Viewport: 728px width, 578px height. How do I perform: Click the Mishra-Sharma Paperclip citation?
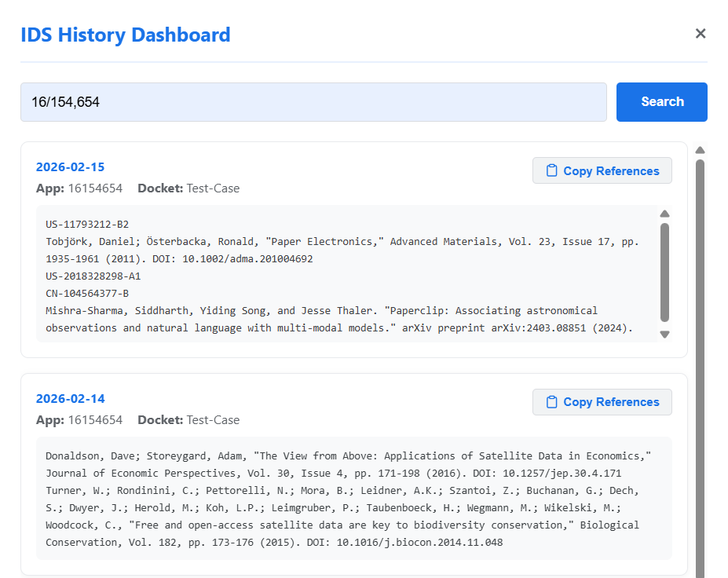point(339,320)
